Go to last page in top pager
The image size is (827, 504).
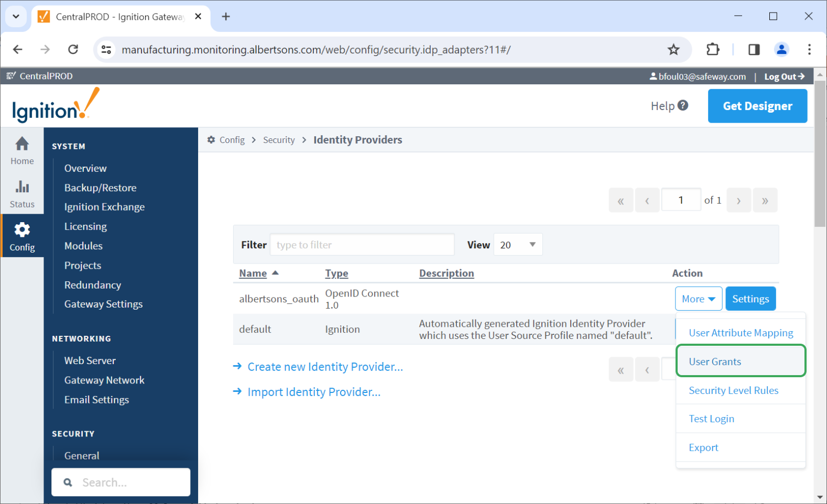765,200
